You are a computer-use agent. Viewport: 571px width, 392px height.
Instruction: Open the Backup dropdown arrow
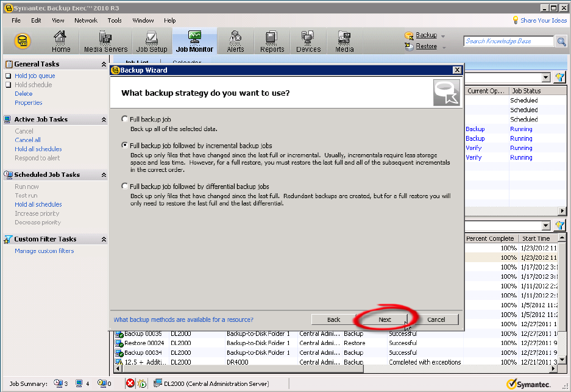(443, 36)
